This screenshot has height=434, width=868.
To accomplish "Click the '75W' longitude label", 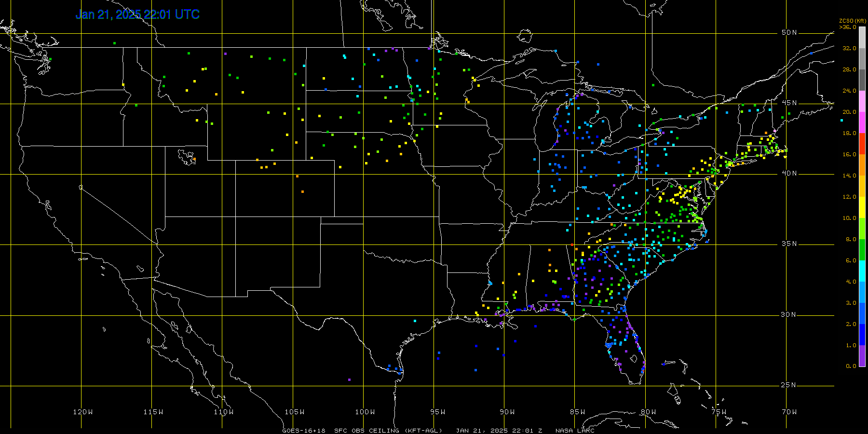I will coord(719,412).
